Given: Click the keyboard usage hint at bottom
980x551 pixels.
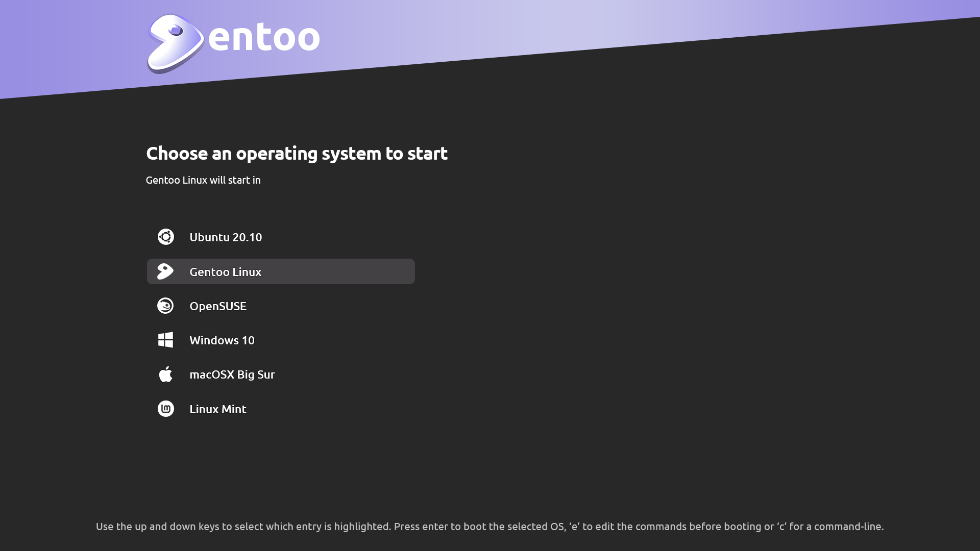Looking at the screenshot, I should coord(490,527).
